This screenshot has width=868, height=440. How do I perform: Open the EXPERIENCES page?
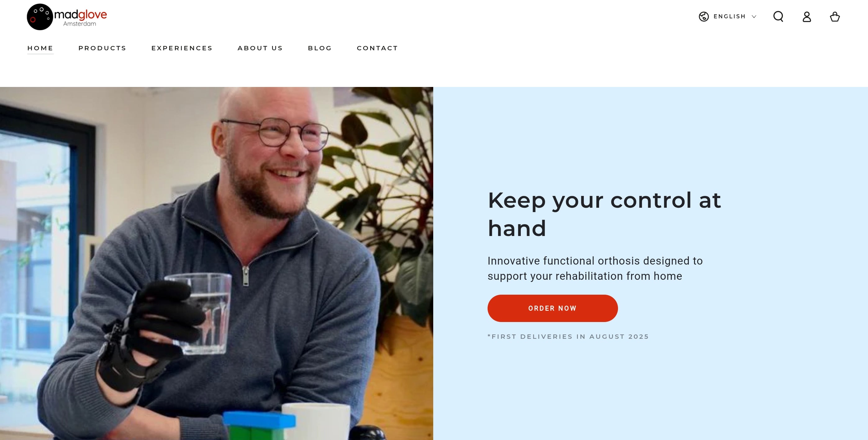[182, 48]
